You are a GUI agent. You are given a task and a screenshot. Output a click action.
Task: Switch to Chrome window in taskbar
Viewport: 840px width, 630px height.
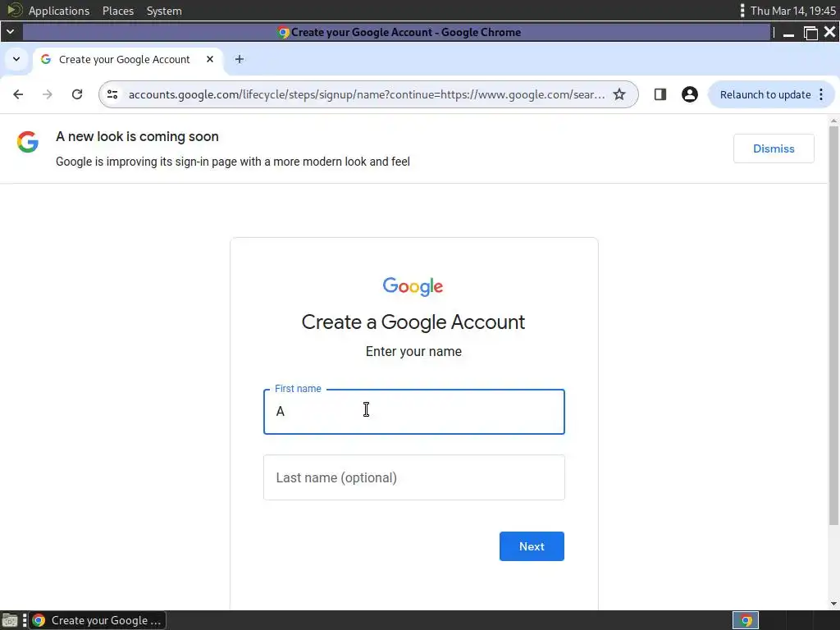coord(98,620)
